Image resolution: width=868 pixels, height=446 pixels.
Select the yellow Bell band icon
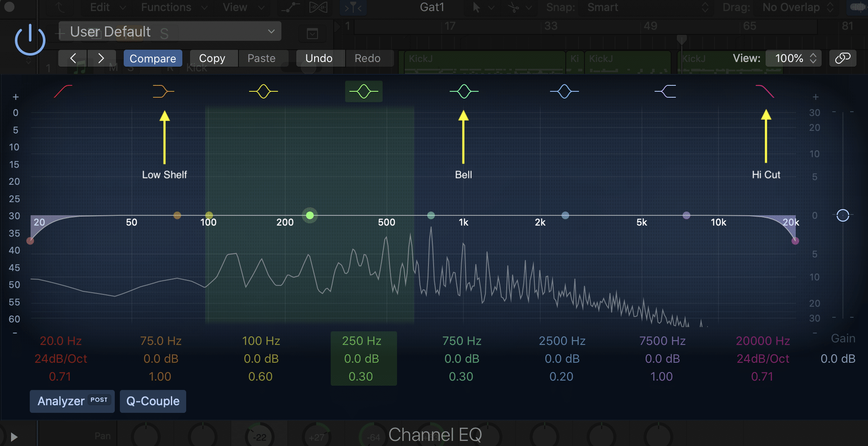[263, 91]
